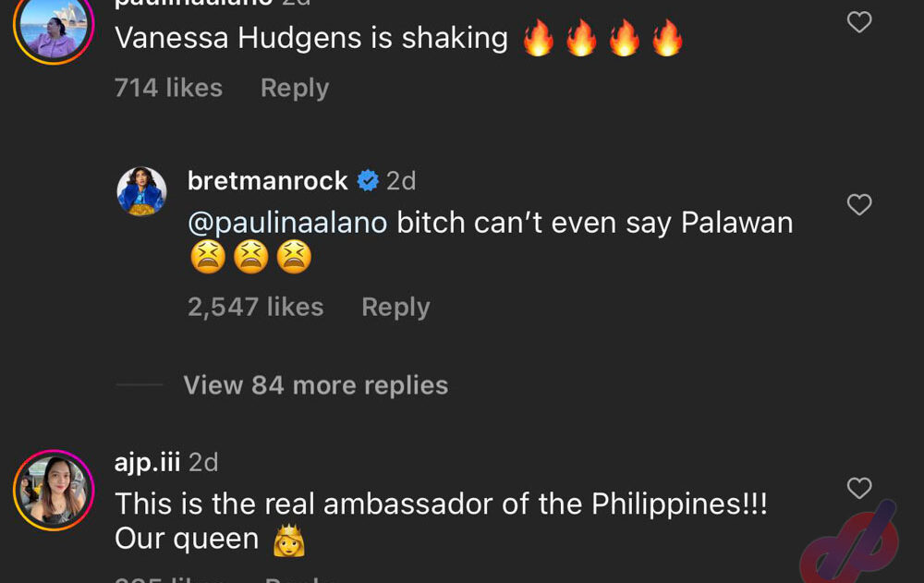The width and height of the screenshot is (924, 583).
Task: Select the 'Vanessa Hudgens is shaking' comment text
Action: [x=311, y=38]
